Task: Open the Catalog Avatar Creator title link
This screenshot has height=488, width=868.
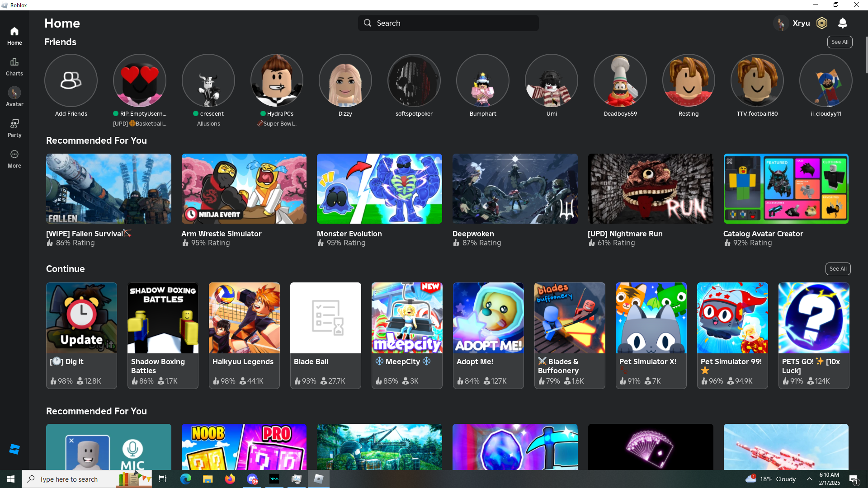Action: [763, 234]
